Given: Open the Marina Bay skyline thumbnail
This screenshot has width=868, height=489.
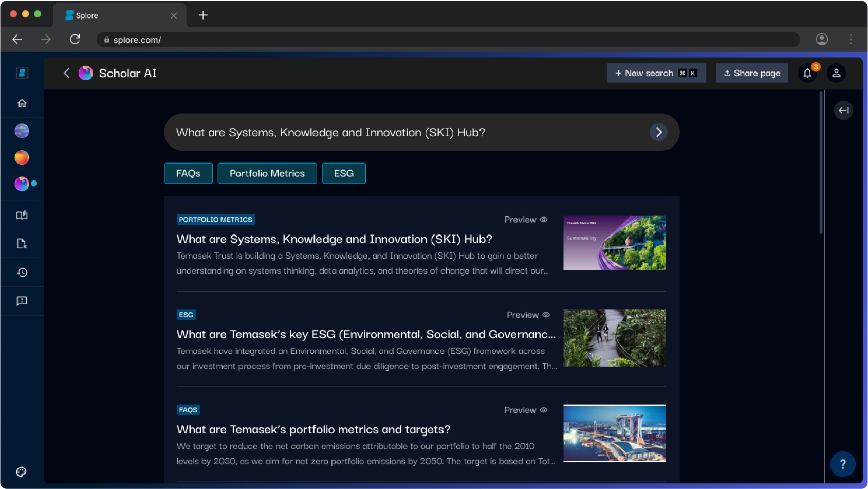Looking at the screenshot, I should tap(615, 433).
